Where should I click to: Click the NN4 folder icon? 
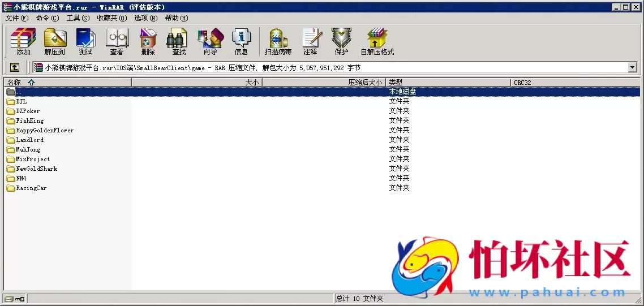point(11,178)
